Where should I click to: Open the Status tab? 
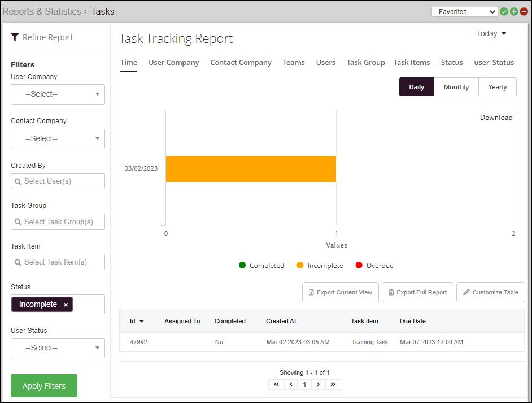pyautogui.click(x=452, y=63)
